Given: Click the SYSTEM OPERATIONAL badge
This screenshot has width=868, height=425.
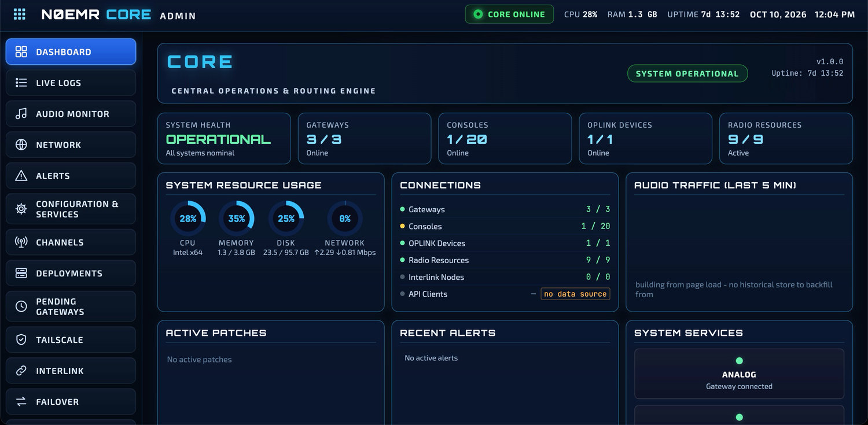Looking at the screenshot, I should [687, 73].
